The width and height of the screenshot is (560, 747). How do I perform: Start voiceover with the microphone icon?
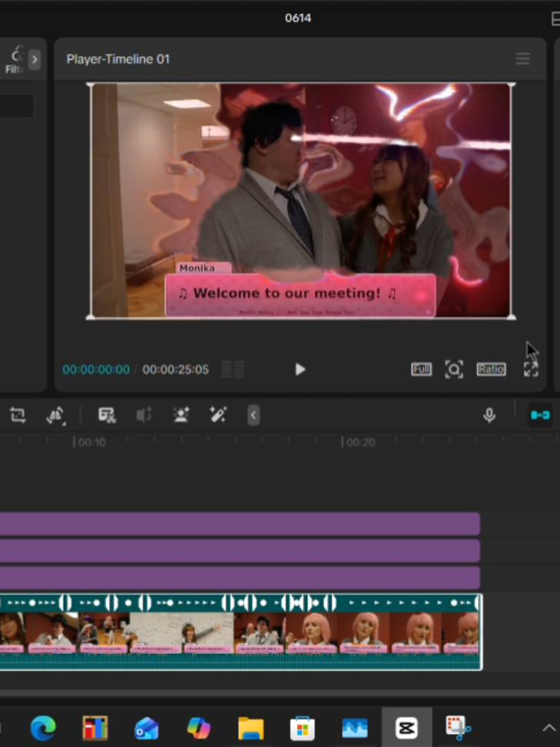[x=489, y=415]
